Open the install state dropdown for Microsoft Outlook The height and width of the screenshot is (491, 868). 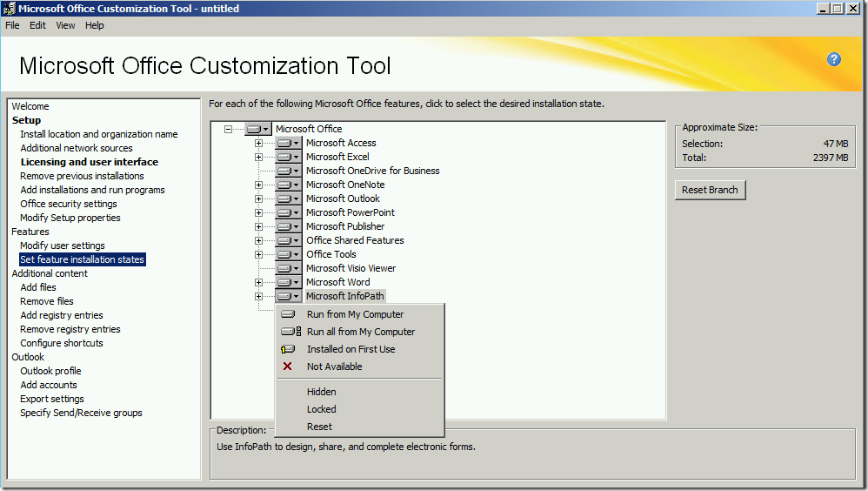(289, 198)
